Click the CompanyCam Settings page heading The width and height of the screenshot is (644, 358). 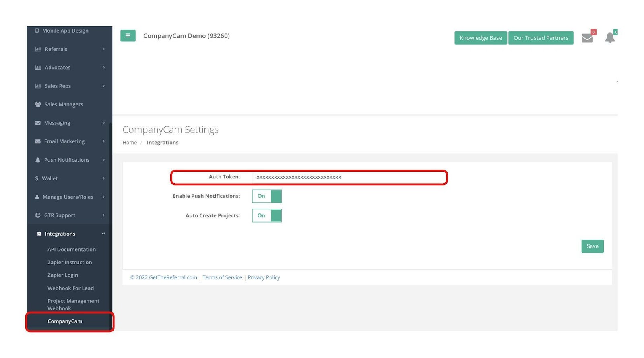pos(170,130)
